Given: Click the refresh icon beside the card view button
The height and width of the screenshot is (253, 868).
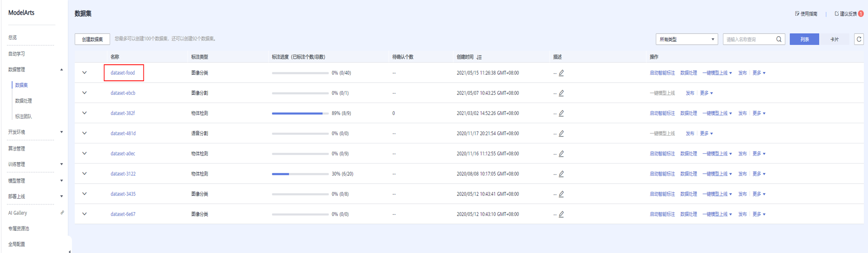Looking at the screenshot, I should (x=859, y=39).
